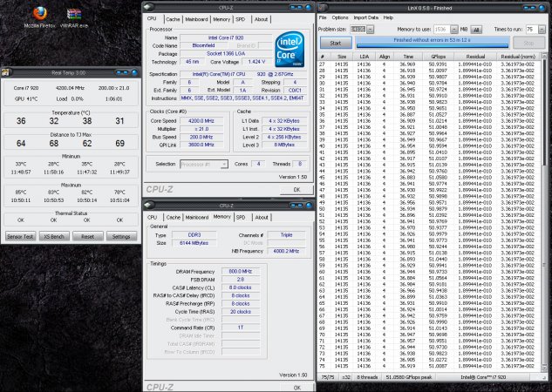This screenshot has width=552, height=392.
Task: Click the GFlops column header
Action: click(x=438, y=57)
